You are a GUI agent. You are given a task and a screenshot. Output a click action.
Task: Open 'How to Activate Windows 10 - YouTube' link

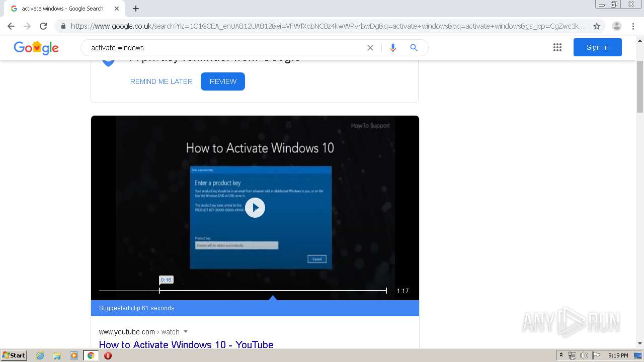pos(186,344)
